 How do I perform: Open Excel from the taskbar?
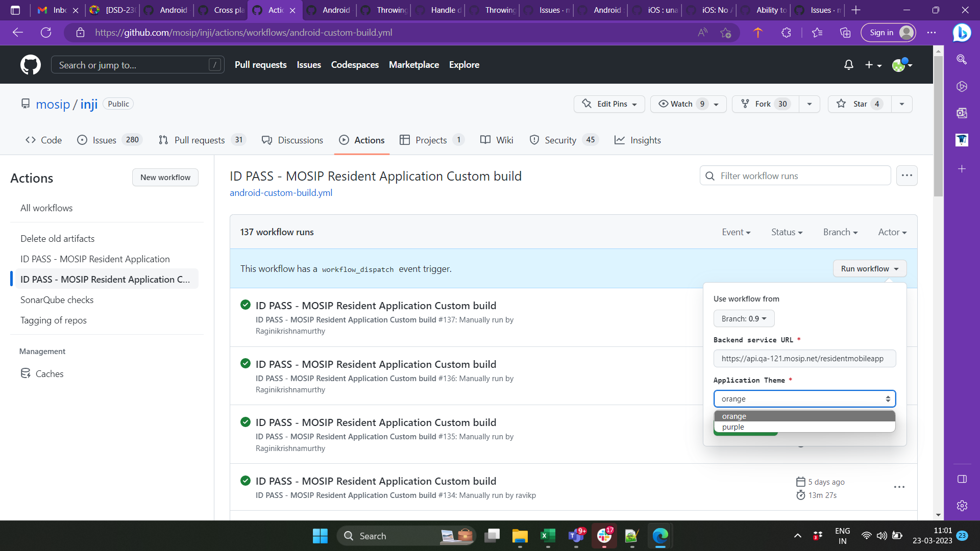pos(548,536)
